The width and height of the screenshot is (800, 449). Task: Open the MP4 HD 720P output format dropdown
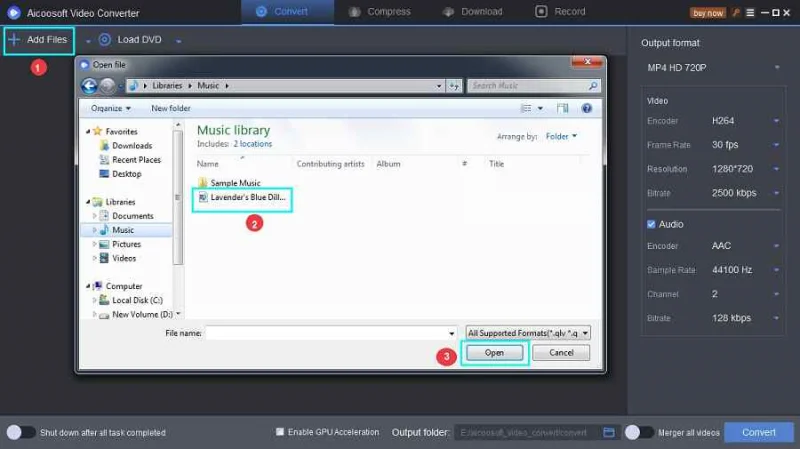[x=711, y=67]
